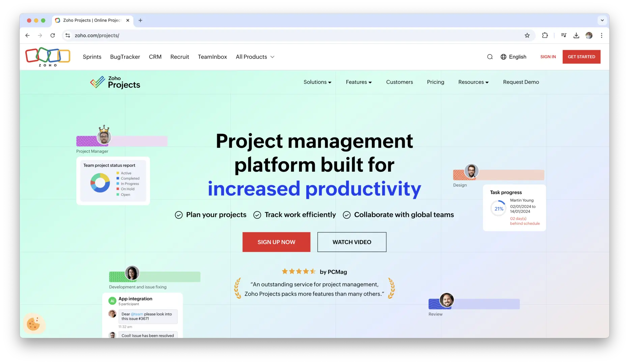Viewport: 629px width, 364px height.
Task: Click the On Hold legend entry
Action: coord(125,189)
